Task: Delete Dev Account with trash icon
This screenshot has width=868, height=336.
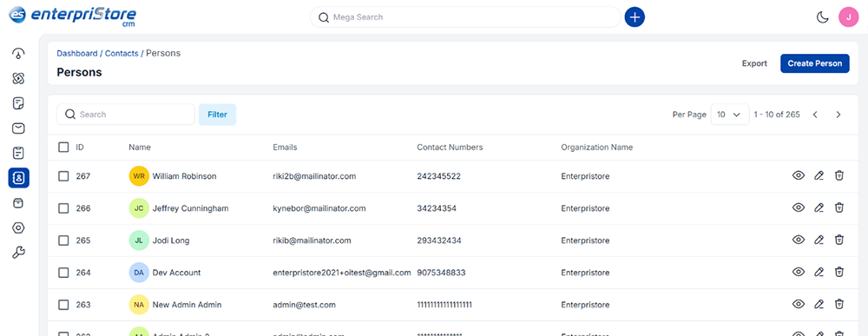Action: (x=839, y=273)
